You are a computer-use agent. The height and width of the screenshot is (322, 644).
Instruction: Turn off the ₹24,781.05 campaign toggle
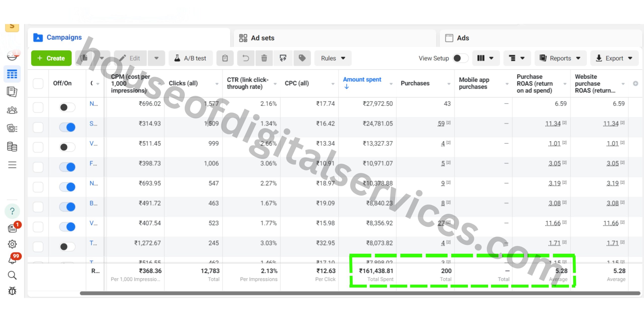coord(67,127)
